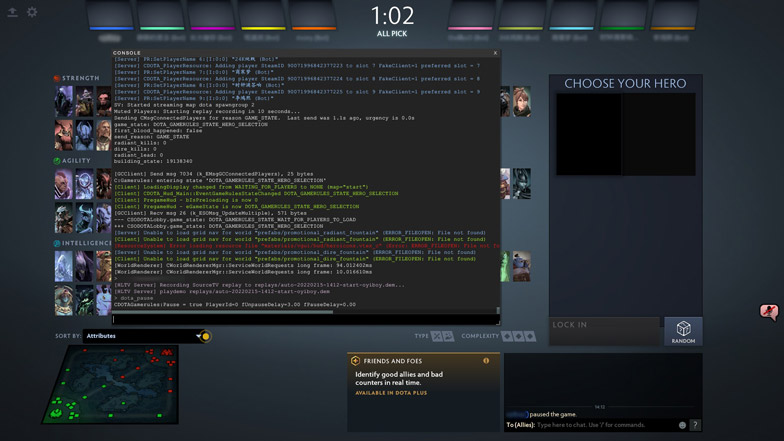The width and height of the screenshot is (784, 441).
Task: Select the icy pale Intelligence hero portrait
Action: (64, 266)
